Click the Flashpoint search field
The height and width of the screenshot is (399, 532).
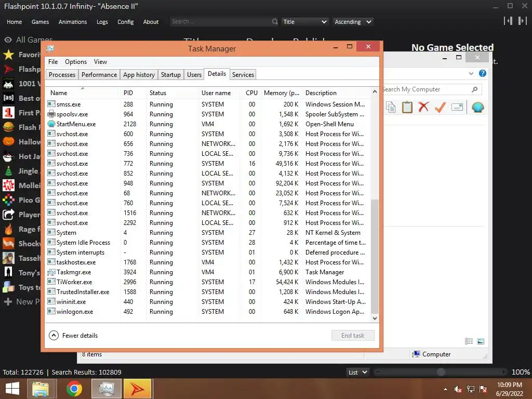(220, 22)
